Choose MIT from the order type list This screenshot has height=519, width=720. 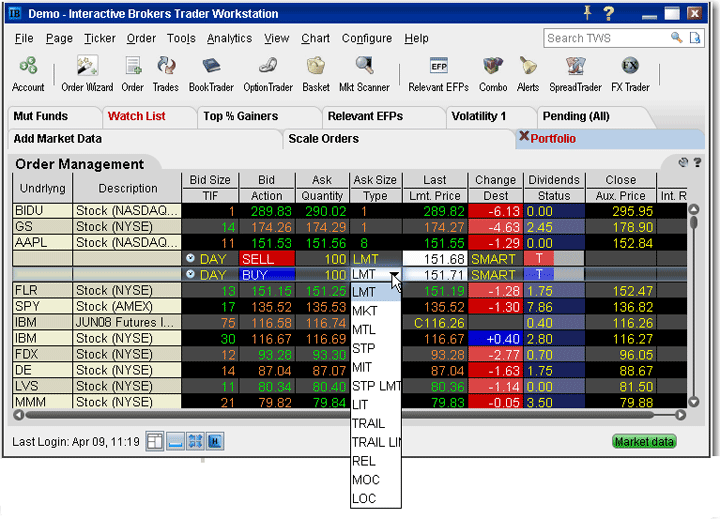click(376, 367)
